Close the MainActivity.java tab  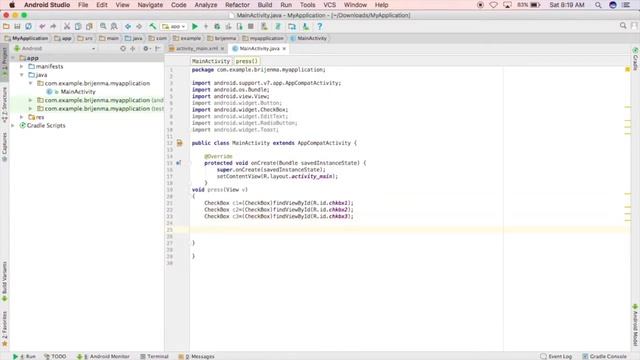click(284, 49)
